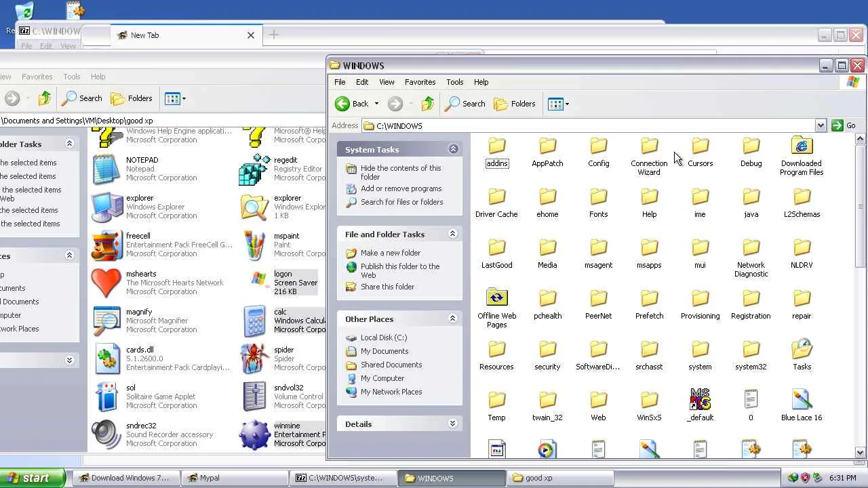
Task: Select the winmine Minesweeper icon
Action: (x=254, y=434)
